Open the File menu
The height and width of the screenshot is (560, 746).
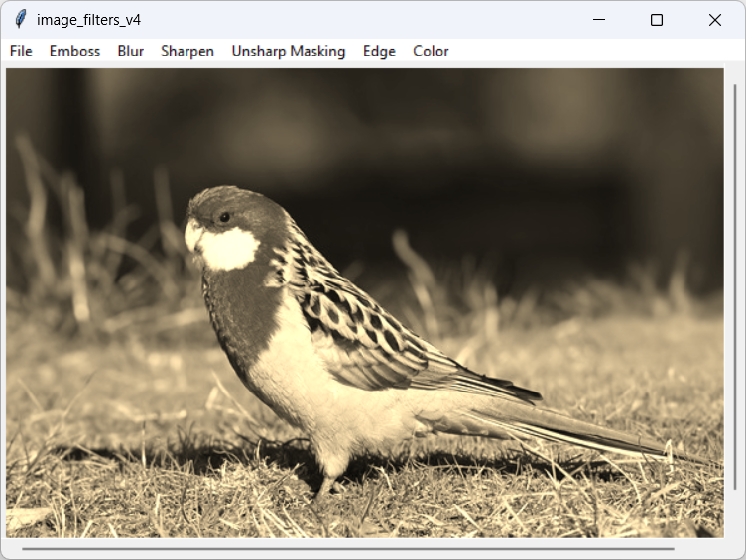[21, 51]
